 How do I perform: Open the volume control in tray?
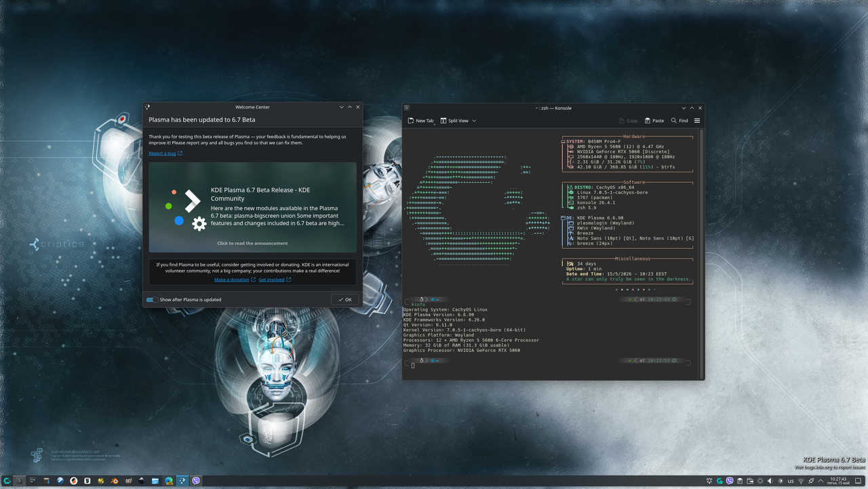(770, 481)
